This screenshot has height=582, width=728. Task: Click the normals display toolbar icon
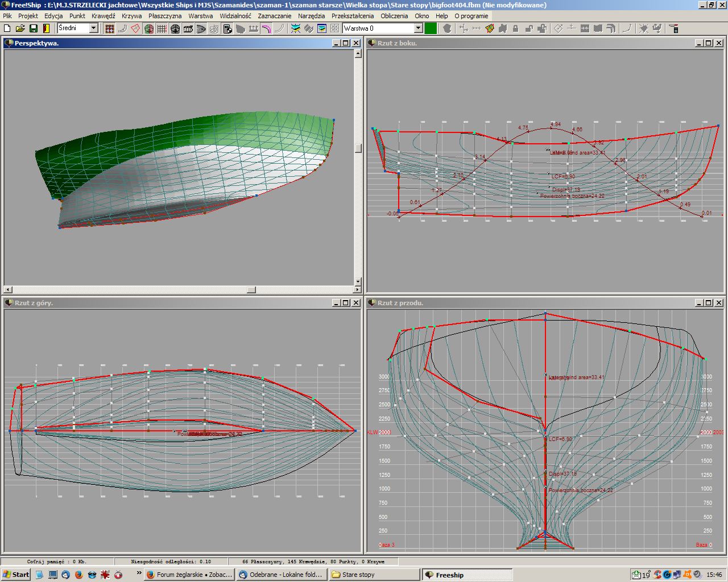click(x=254, y=28)
